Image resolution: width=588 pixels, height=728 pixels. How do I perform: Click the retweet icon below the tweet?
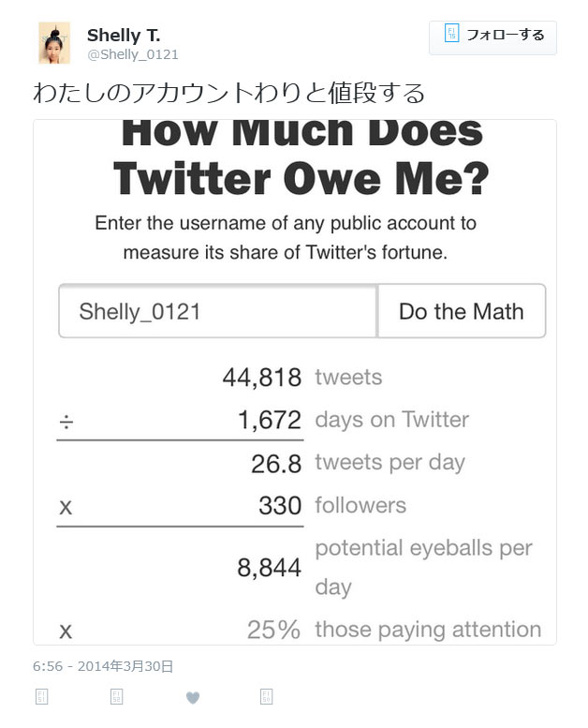tap(116, 696)
